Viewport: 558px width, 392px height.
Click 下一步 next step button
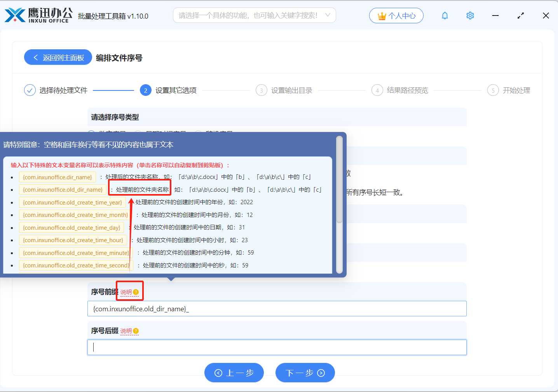point(305,373)
